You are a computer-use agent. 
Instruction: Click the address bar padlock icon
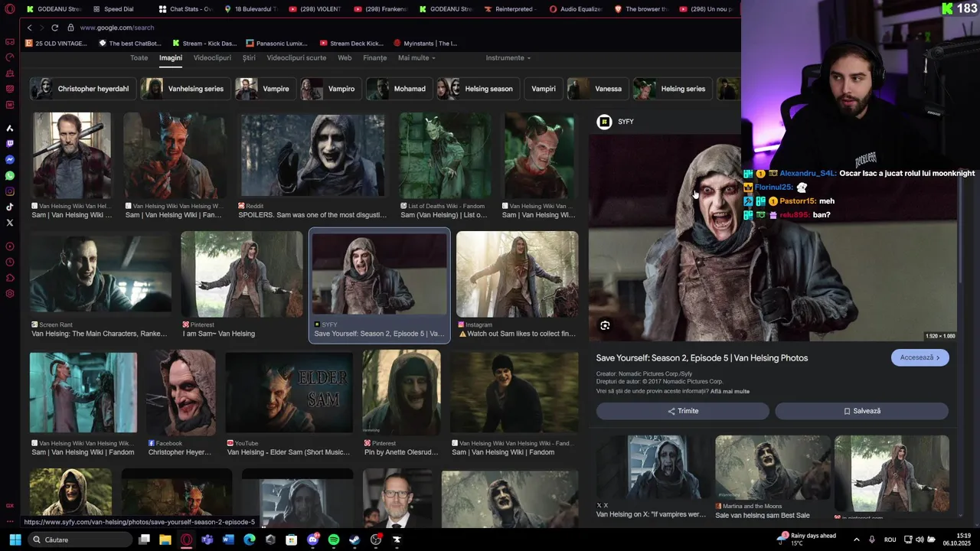70,28
